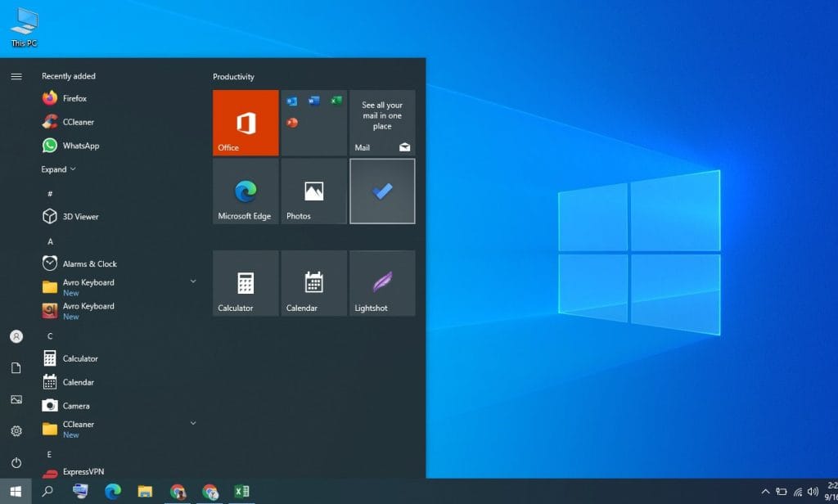The height and width of the screenshot is (504, 838).
Task: Open the Photos tile
Action: coord(314,191)
